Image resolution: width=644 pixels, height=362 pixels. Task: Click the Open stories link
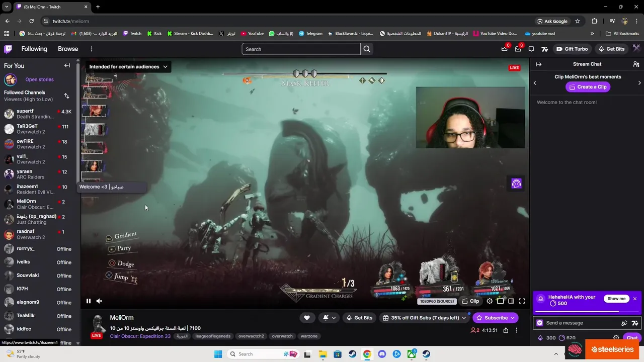[39, 79]
